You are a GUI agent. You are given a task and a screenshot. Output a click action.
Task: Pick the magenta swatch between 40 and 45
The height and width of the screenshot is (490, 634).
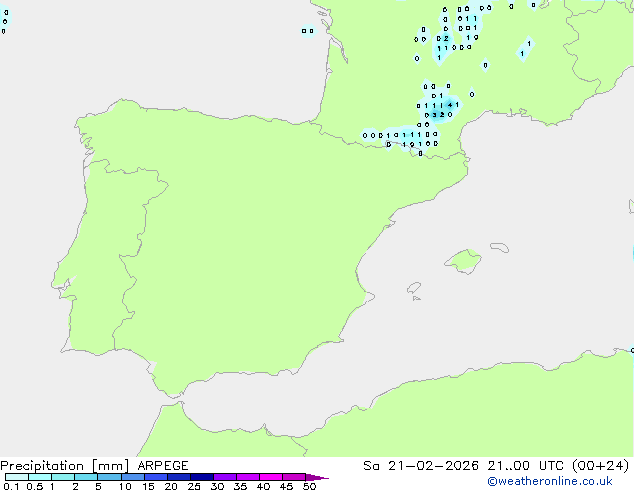click(271, 477)
